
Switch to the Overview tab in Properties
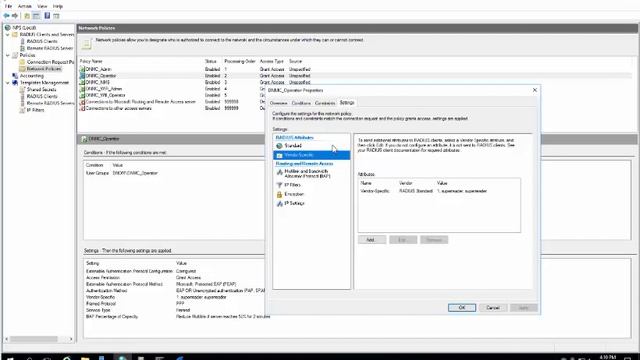pos(279,103)
